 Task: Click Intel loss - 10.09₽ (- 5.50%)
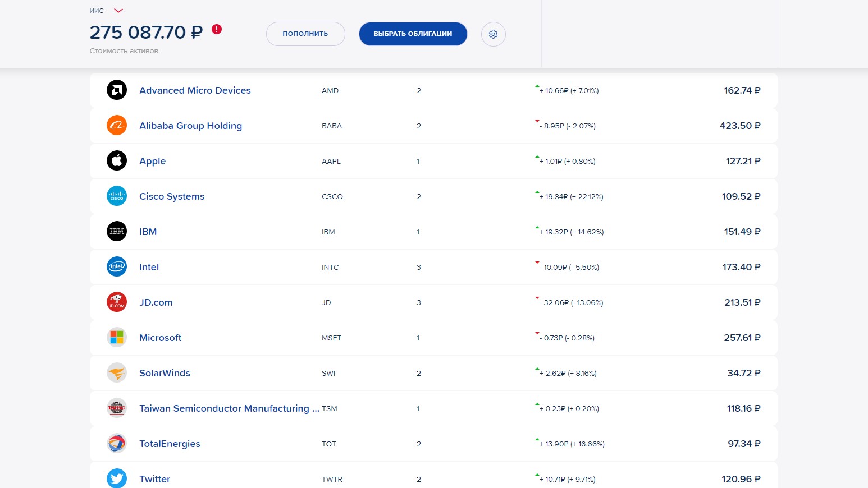pos(569,267)
